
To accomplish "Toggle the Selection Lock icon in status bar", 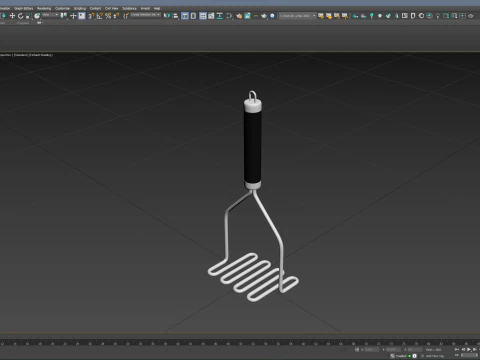I will click(357, 350).
